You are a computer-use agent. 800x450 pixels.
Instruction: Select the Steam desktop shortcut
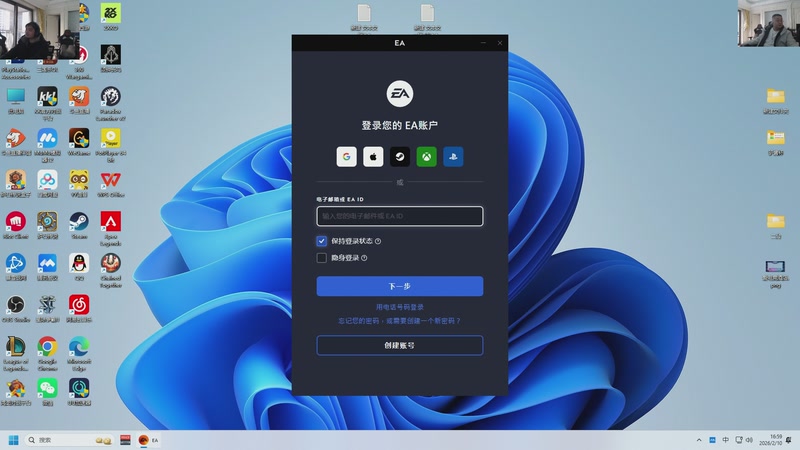(x=79, y=226)
